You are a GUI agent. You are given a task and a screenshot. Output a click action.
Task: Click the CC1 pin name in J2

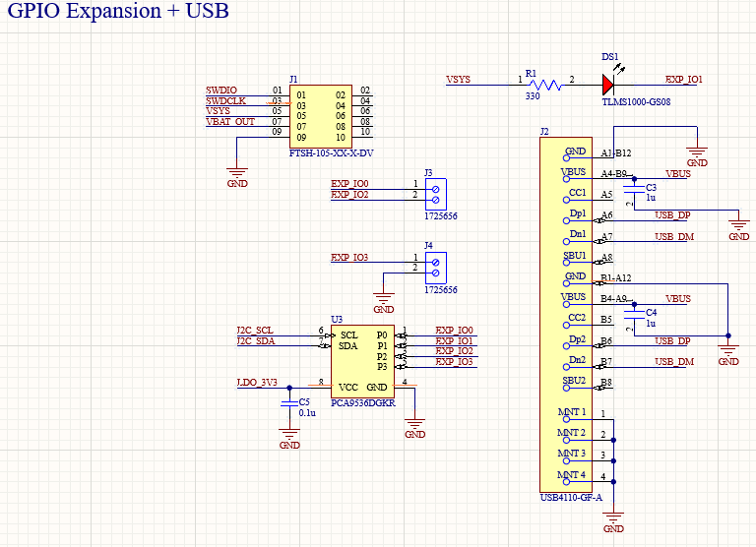(577, 192)
